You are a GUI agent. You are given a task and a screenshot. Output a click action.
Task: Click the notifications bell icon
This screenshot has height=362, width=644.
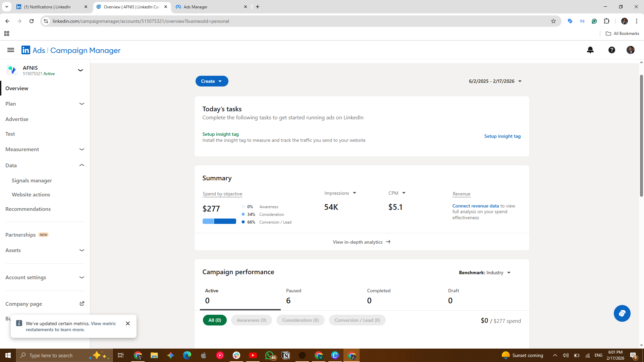point(590,50)
